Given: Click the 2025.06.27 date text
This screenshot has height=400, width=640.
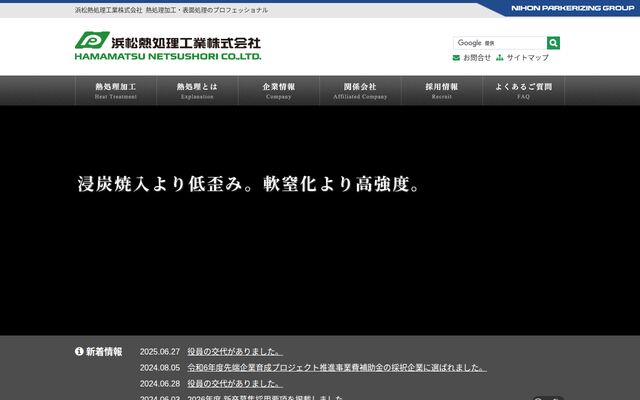Looking at the screenshot, I should tap(160, 352).
